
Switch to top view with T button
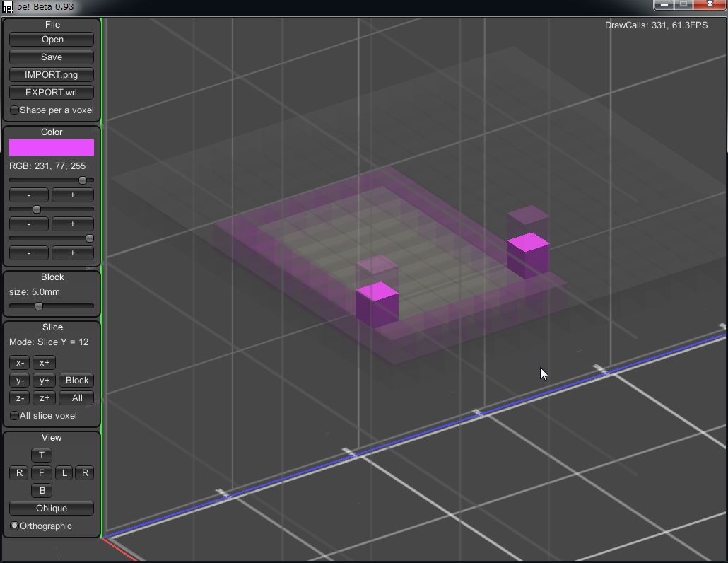[x=42, y=455]
